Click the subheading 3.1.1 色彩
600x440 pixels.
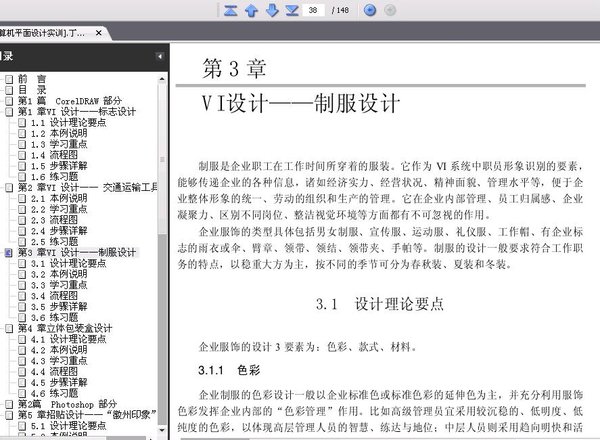[x=229, y=370]
